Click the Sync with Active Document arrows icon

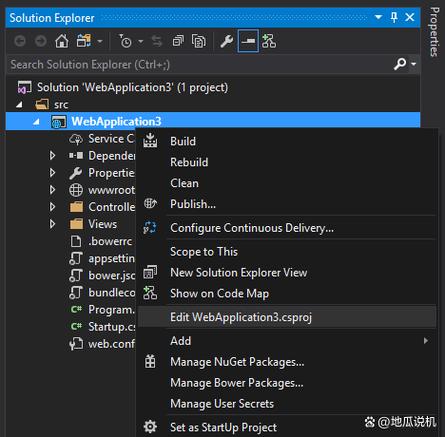coord(156,41)
